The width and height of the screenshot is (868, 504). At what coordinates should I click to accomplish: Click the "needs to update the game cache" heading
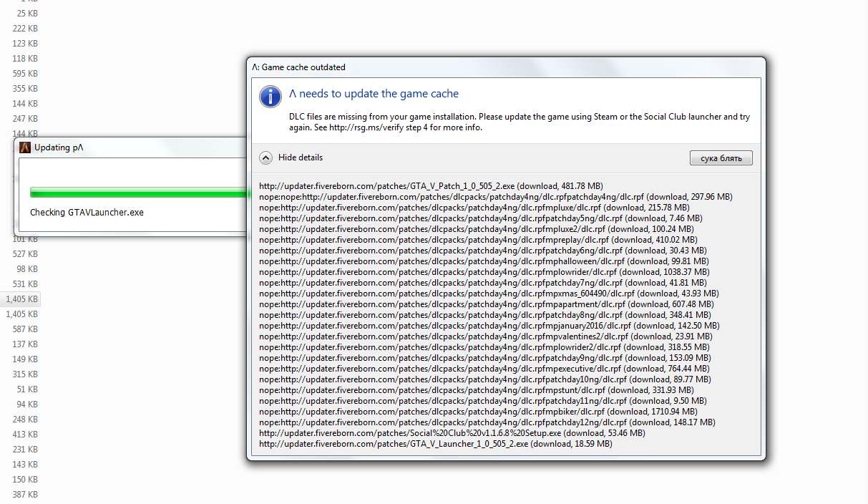point(374,94)
